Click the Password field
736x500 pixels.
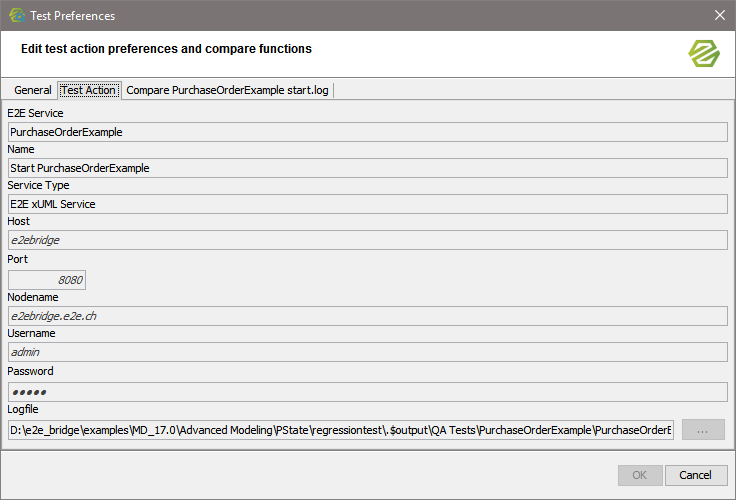coord(367,391)
